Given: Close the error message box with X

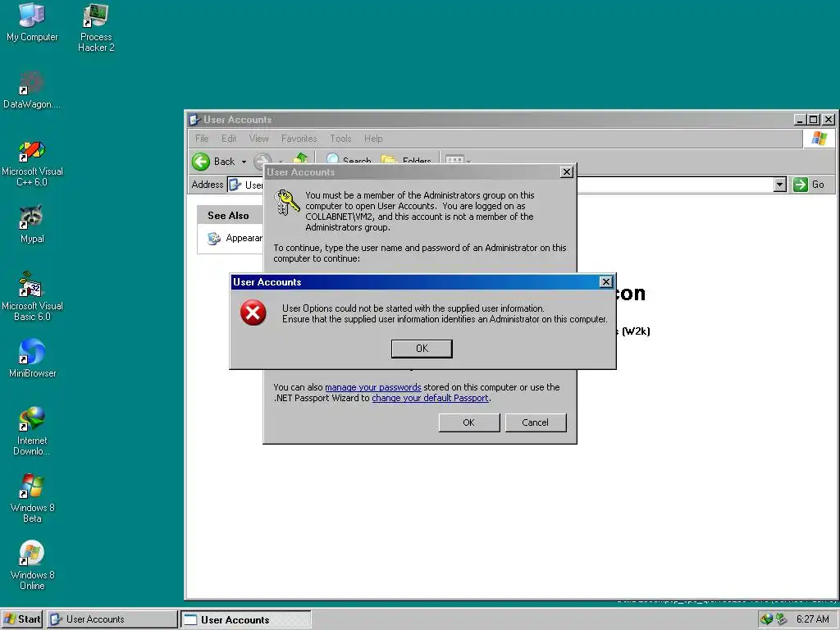Looking at the screenshot, I should 606,282.
